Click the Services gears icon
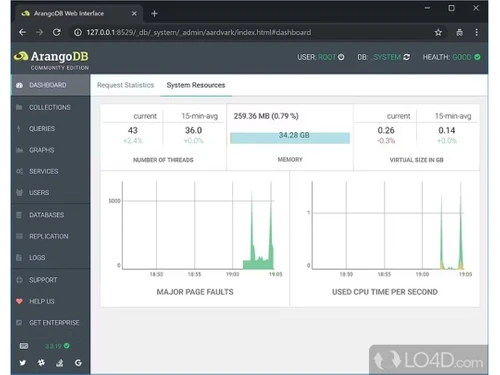Image resolution: width=500 pixels, height=375 pixels. pyautogui.click(x=19, y=171)
